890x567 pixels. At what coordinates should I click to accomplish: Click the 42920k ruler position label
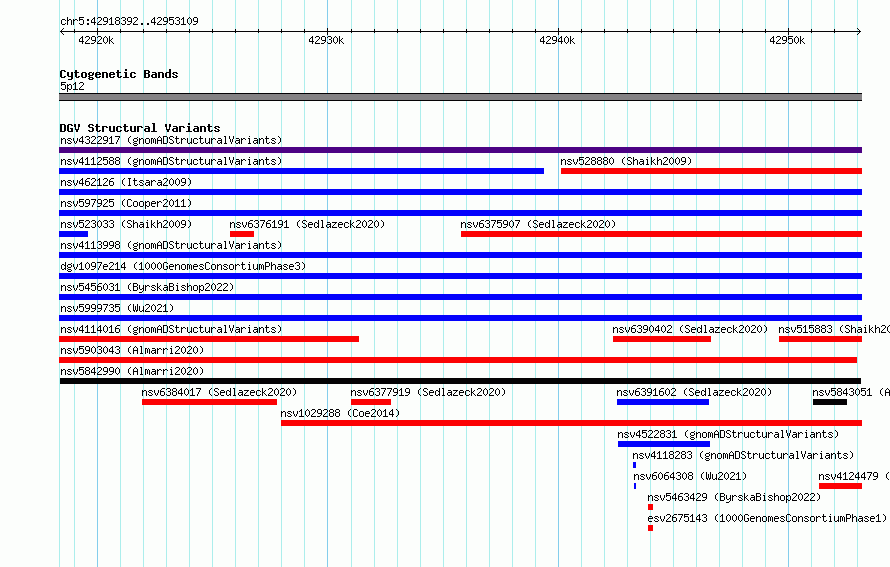[x=96, y=40]
